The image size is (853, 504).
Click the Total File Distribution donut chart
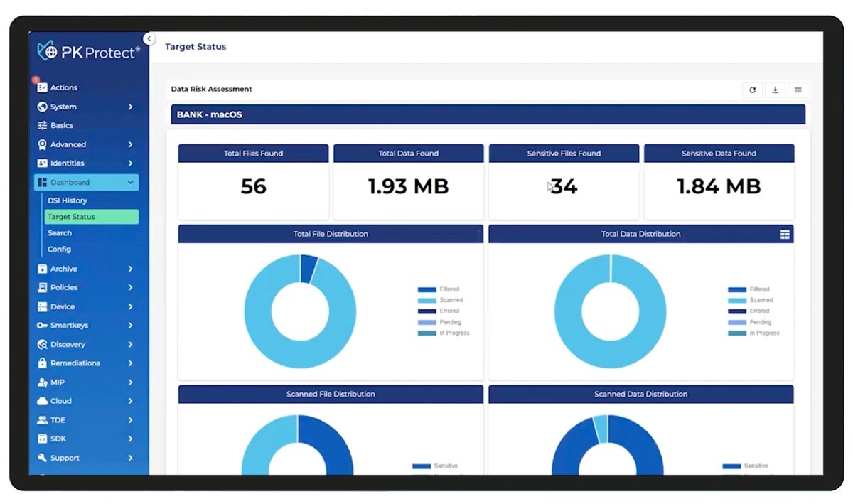(x=300, y=311)
